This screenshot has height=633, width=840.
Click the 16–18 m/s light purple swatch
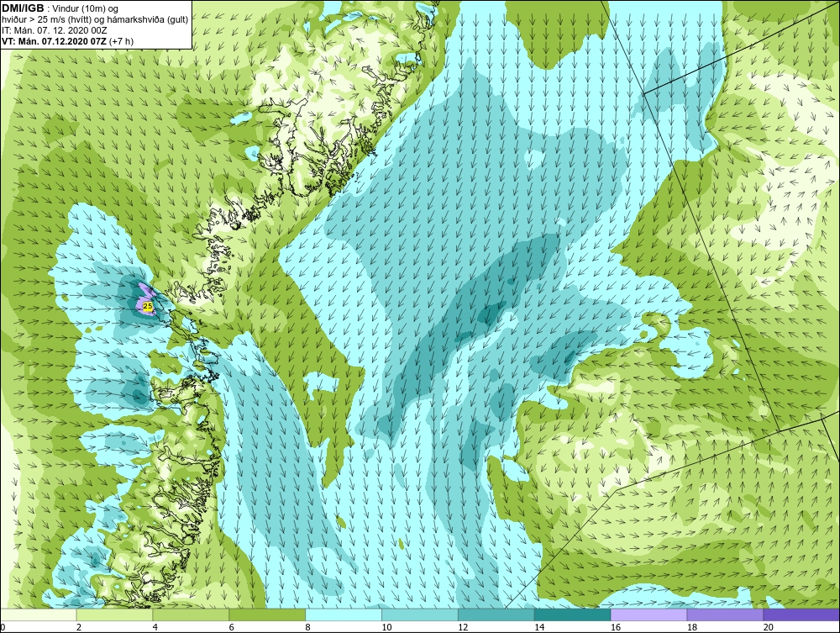click(x=648, y=615)
